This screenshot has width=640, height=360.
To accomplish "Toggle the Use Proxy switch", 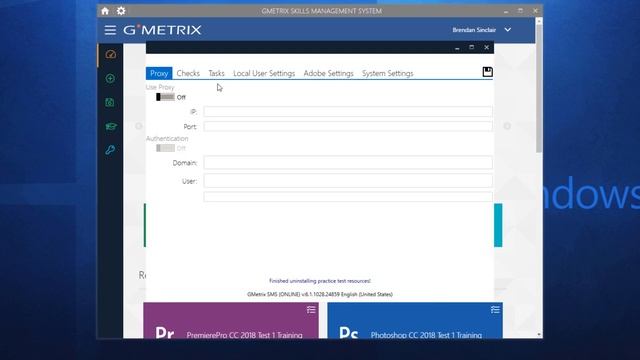I will (165, 97).
